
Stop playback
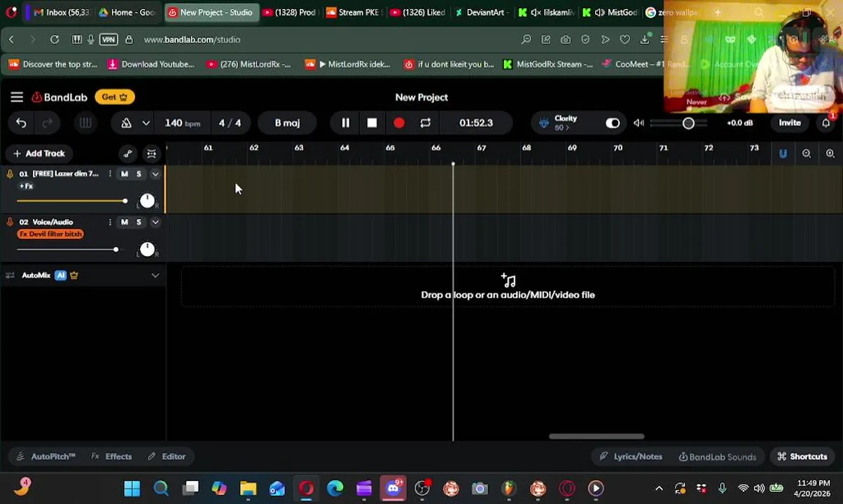click(x=372, y=123)
